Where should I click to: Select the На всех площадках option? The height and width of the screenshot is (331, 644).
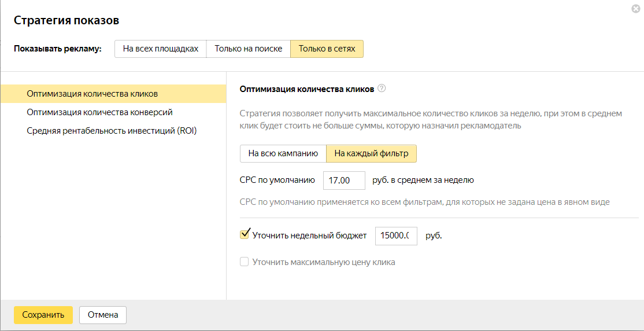pos(160,49)
